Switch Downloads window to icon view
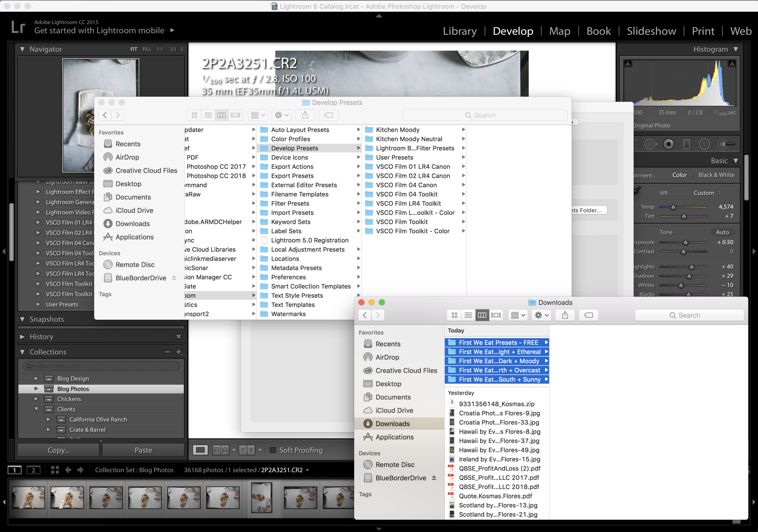The height and width of the screenshot is (532, 758). click(x=454, y=315)
